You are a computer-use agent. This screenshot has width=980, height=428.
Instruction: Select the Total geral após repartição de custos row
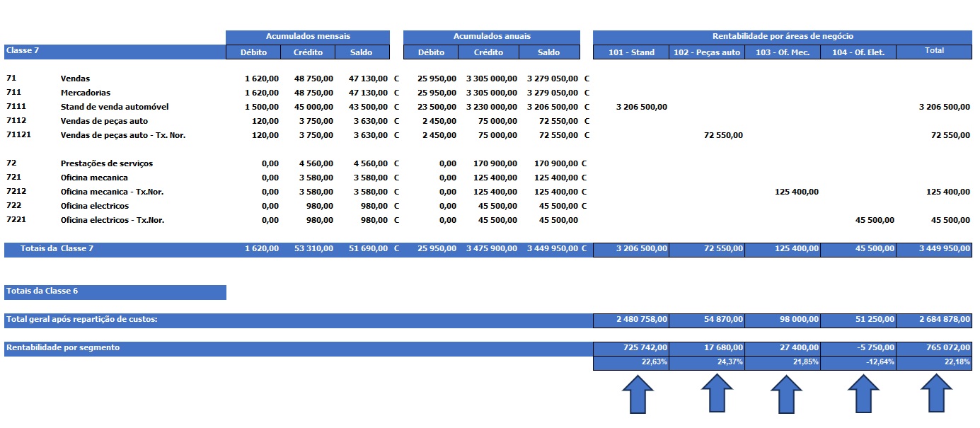(x=81, y=320)
